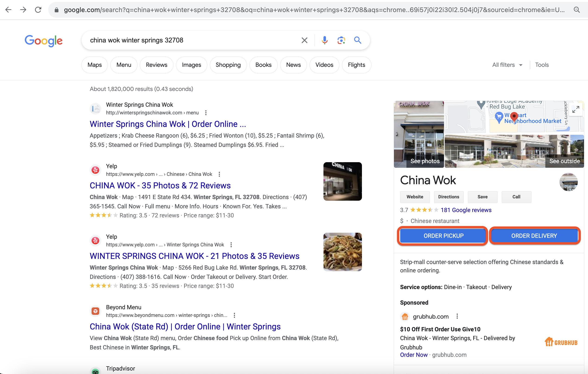
Task: Switch to the Images tab
Action: click(192, 65)
